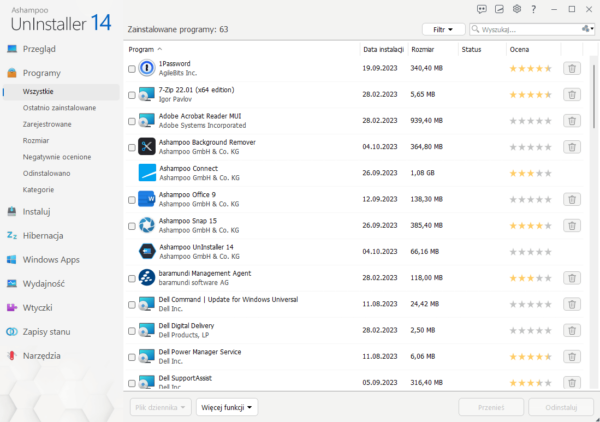
Task: Select the 7-Zip 22.01 checkbox
Action: click(132, 95)
